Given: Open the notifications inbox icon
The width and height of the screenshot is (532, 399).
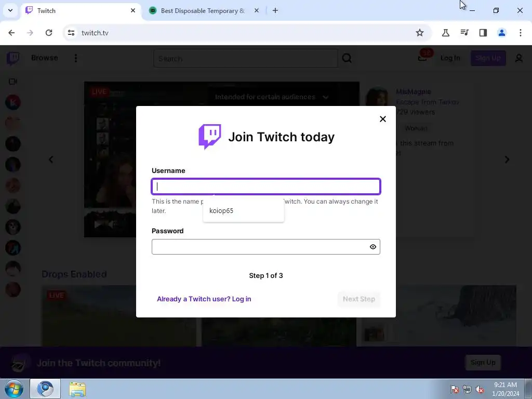Looking at the screenshot, I should 423,57.
